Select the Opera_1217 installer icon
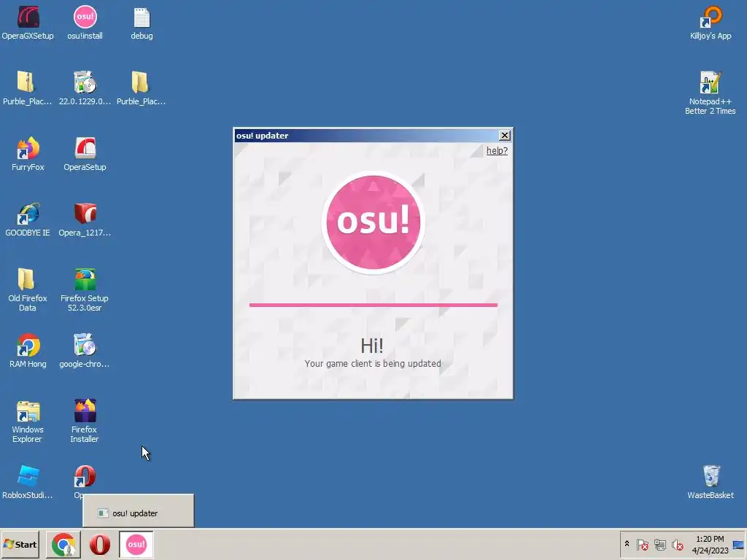Viewport: 747px width, 560px height. (x=85, y=220)
